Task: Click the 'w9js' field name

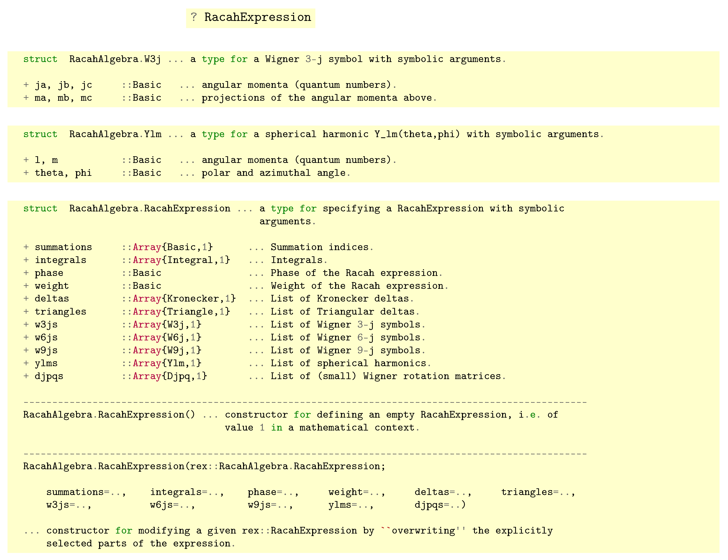Action: 46,351
